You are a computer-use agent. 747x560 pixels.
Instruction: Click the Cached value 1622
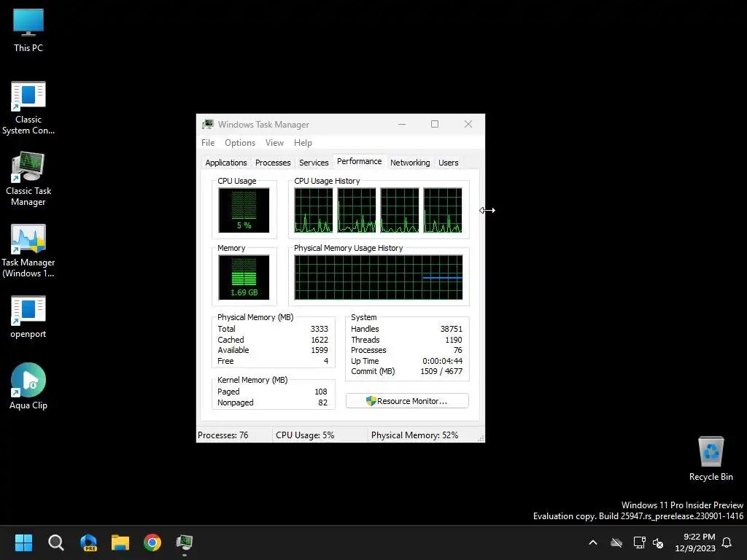pyautogui.click(x=320, y=340)
